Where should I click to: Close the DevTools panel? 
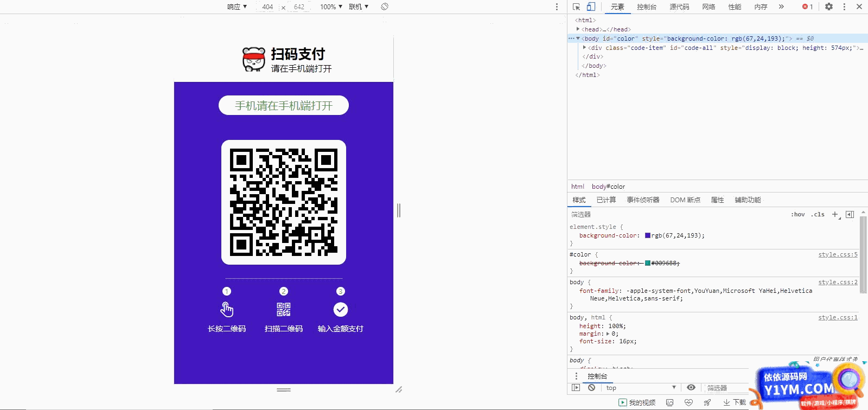(859, 7)
